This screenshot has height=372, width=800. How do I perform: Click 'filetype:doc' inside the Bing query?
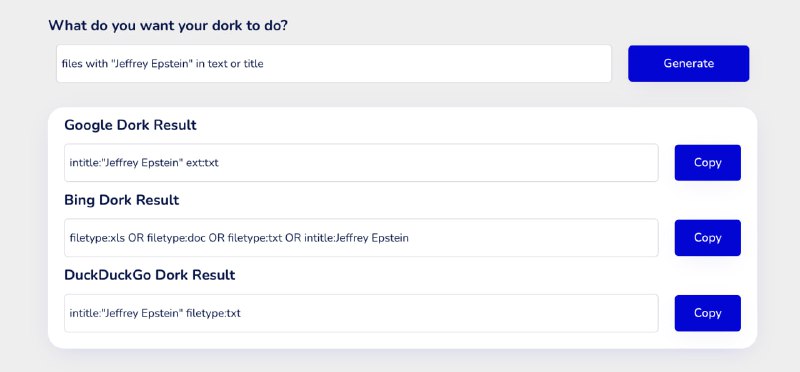[x=176, y=238]
